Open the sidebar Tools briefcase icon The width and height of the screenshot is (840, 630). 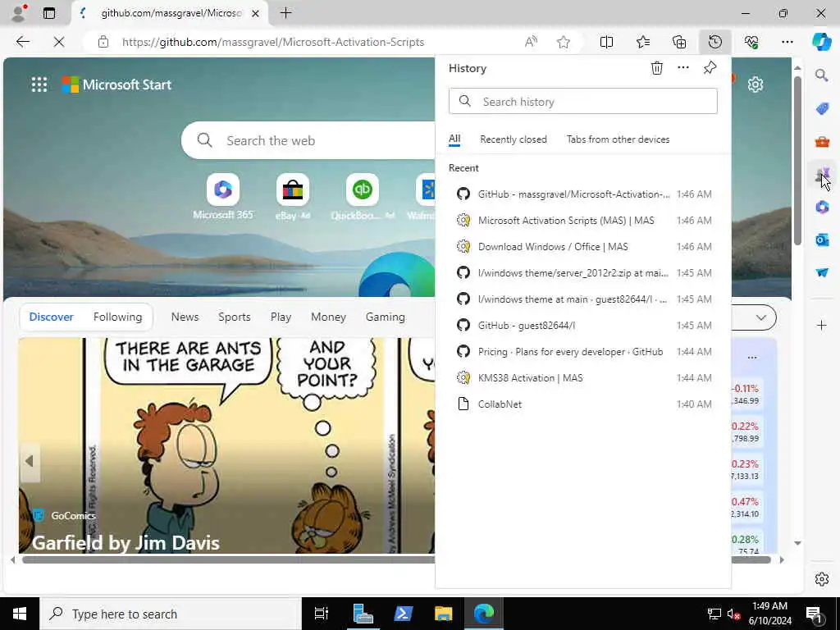pos(822,141)
